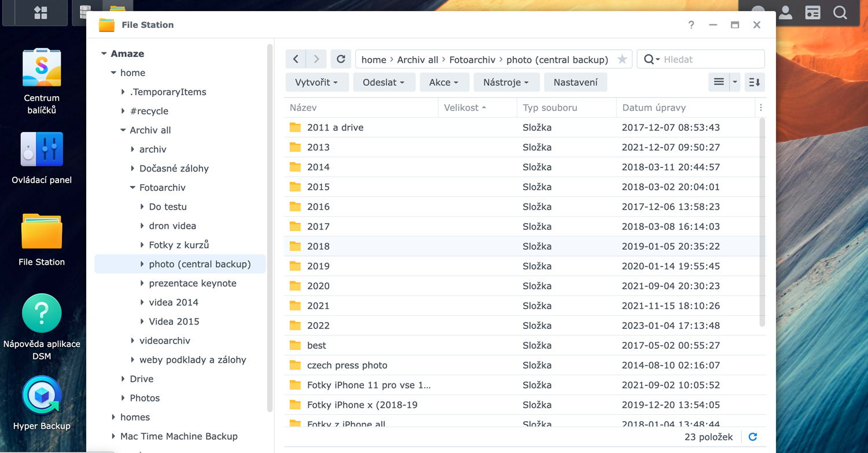868x453 pixels.
Task: Sort files by Datum úpravy column
Action: (654, 108)
